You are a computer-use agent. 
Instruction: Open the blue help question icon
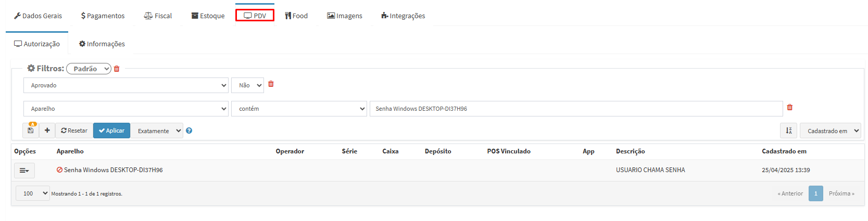click(189, 131)
